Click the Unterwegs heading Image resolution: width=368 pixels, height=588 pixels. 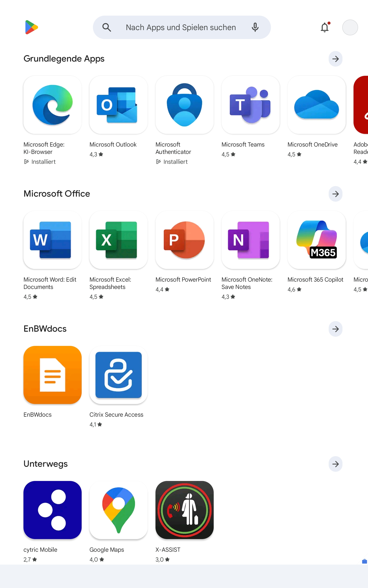(x=46, y=464)
